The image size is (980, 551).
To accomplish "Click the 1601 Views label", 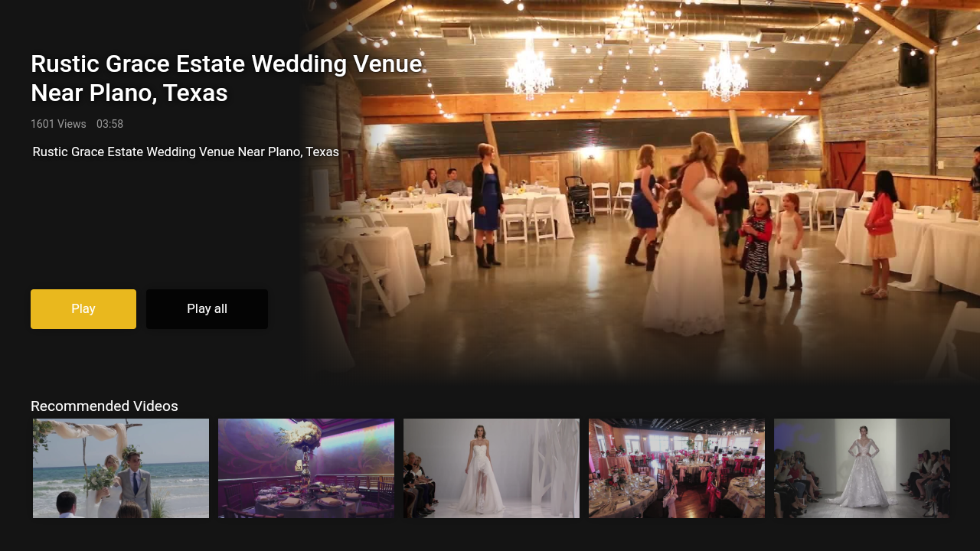I will (58, 124).
